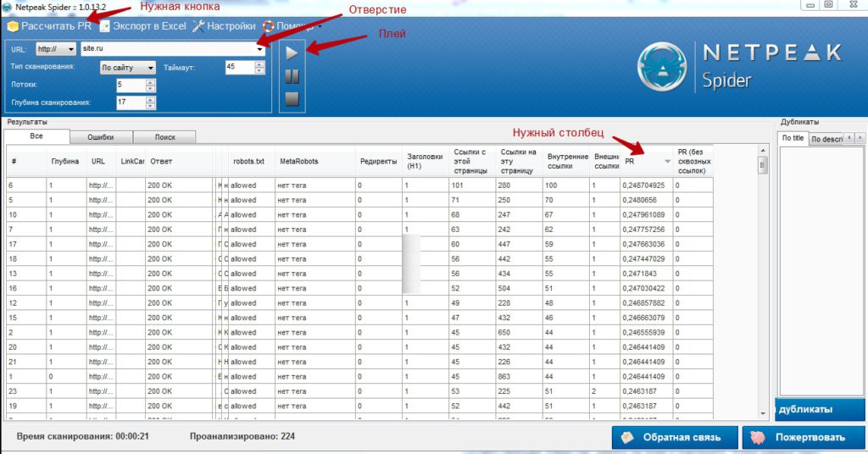Click the Глубина сканирования number field

(x=131, y=102)
